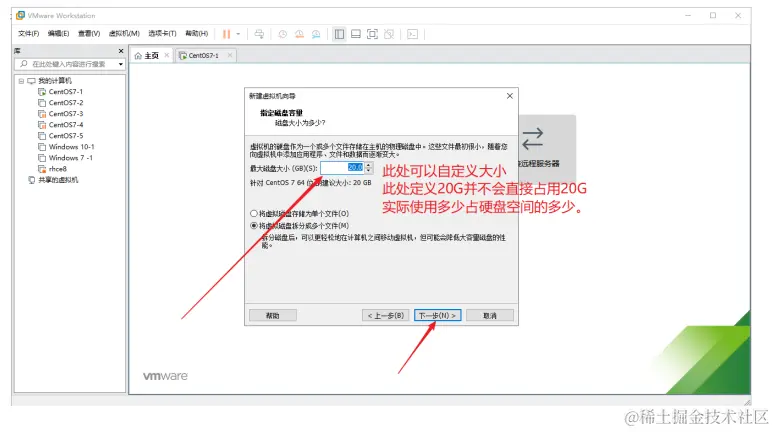Open the 编辑(E) menu
775x432 pixels.
58,34
